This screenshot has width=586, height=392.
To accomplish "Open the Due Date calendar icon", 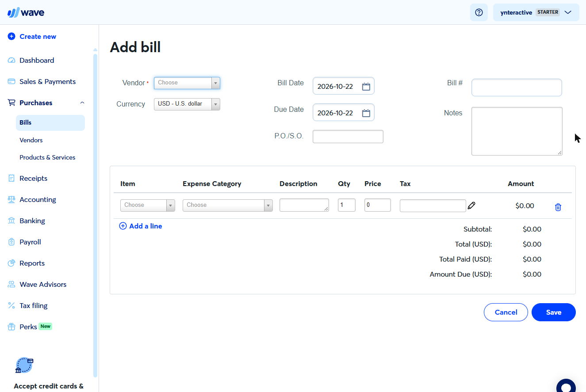I will click(x=366, y=113).
